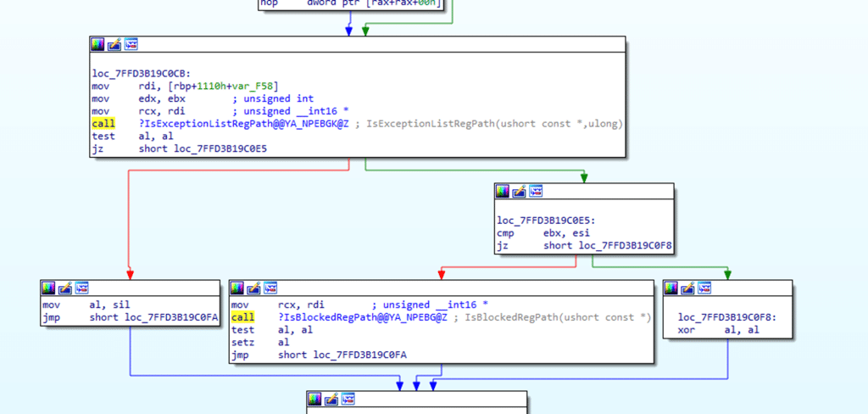Click the group nodes icon on loc_7FFD3B19C0CB block
Screen dimensions: 868x414
click(x=131, y=44)
